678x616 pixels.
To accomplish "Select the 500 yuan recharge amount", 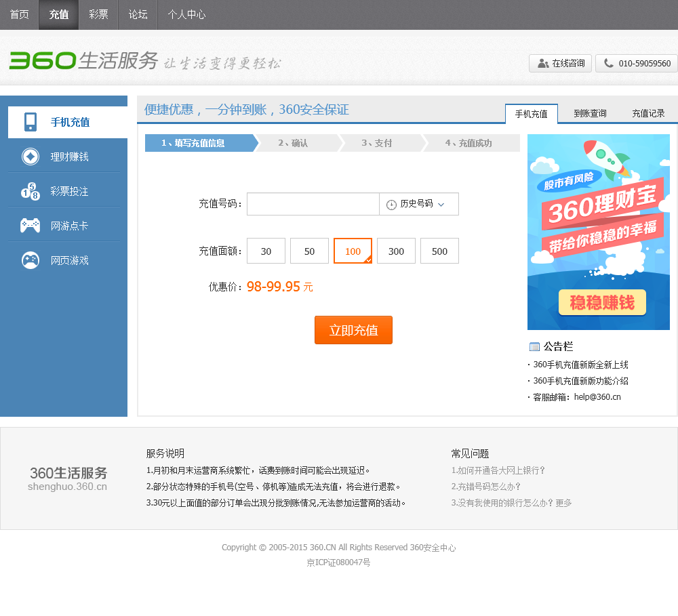I will pyautogui.click(x=439, y=251).
